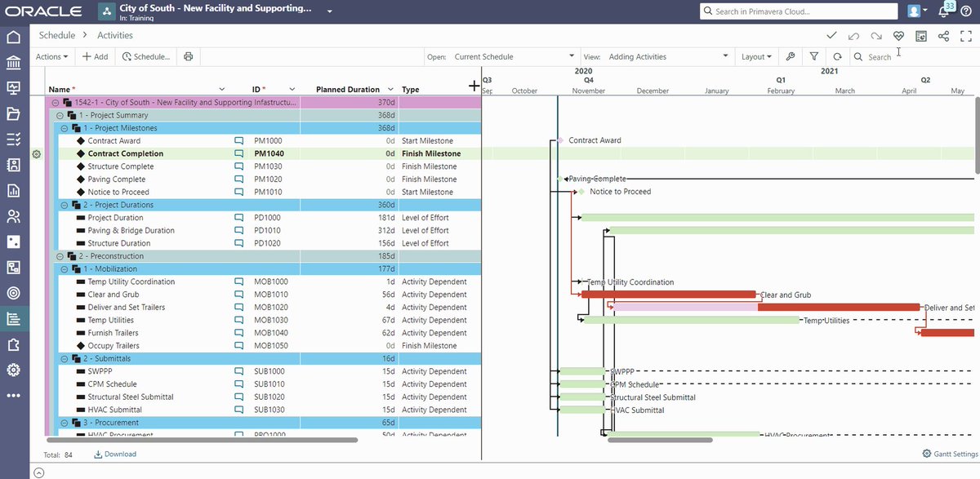Open the project title dropdown arrow
This screenshot has width=980, height=479.
click(329, 12)
